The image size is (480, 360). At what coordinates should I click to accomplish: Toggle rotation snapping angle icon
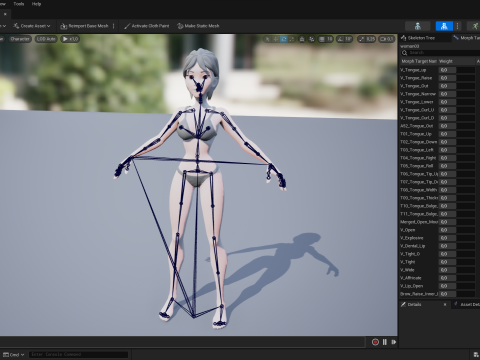(340, 39)
